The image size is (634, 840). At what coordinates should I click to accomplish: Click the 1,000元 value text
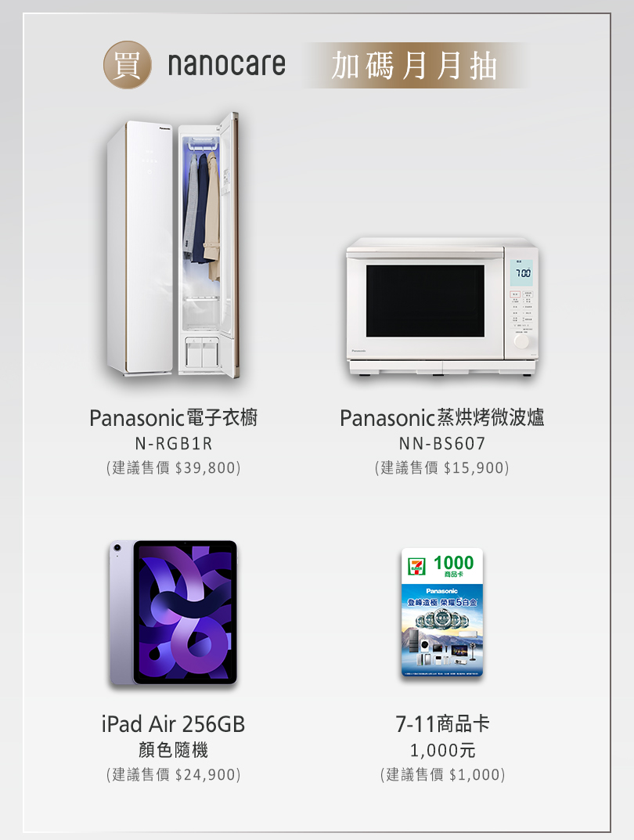click(x=442, y=750)
